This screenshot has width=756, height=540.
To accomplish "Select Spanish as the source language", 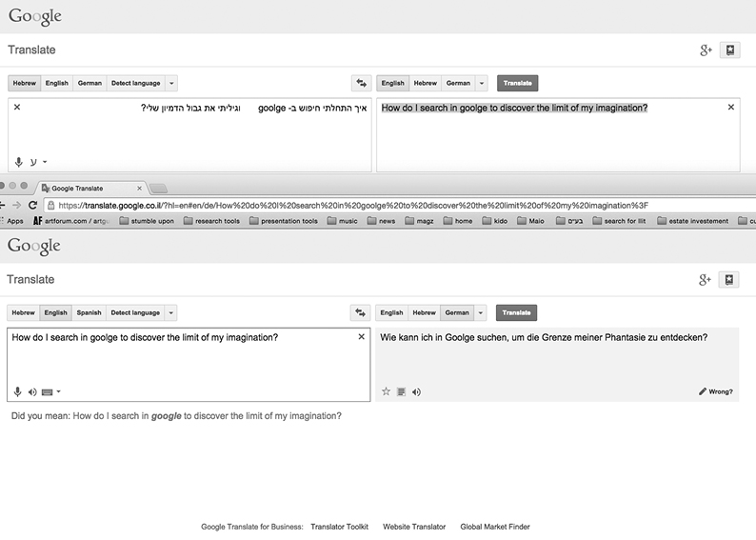I will coord(89,312).
